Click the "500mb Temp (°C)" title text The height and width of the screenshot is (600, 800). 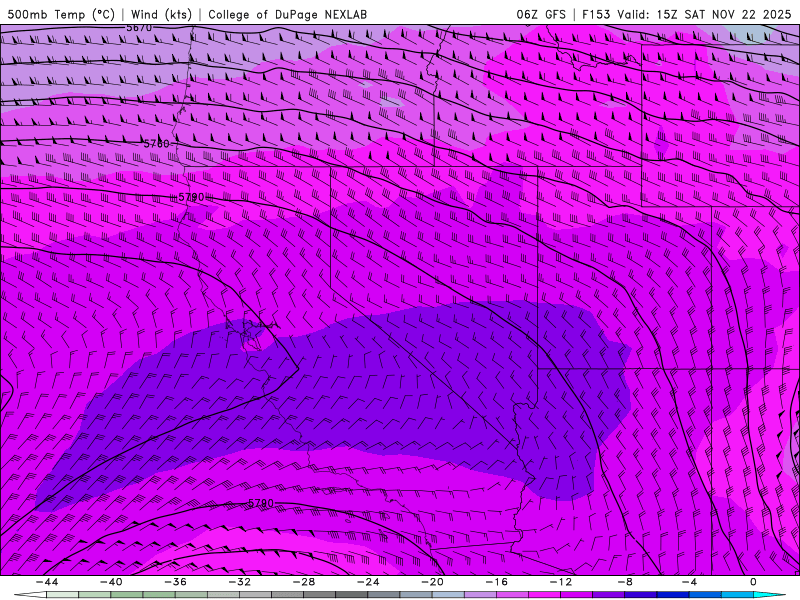61,14
